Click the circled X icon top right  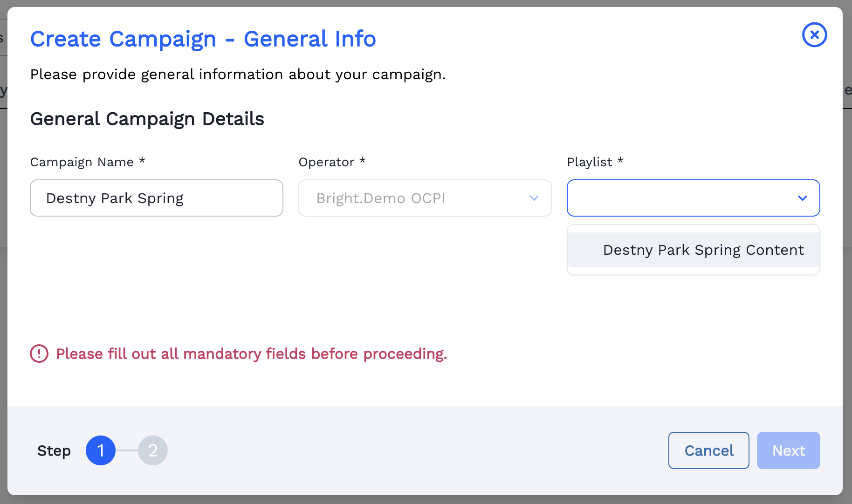click(x=814, y=34)
